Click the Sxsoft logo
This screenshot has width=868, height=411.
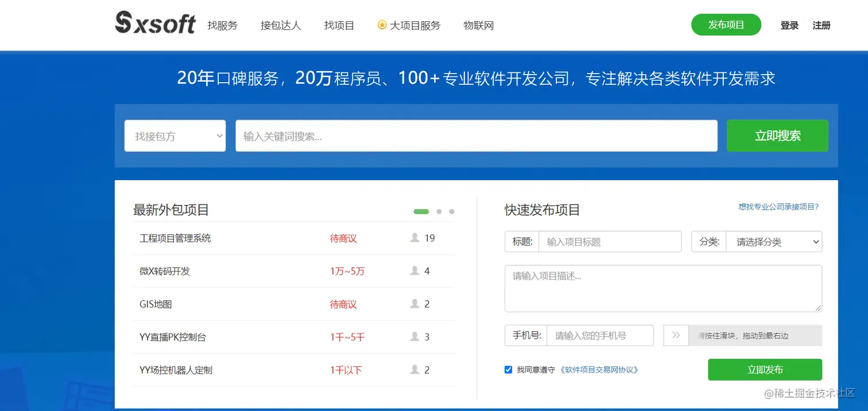pos(156,23)
